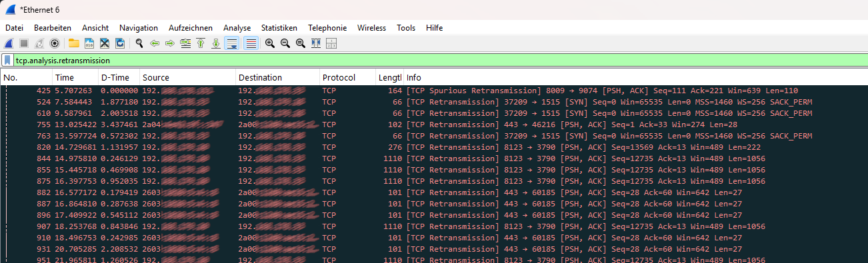This screenshot has width=868, height=263.
Task: Click time value 5.707263
Action: (x=74, y=91)
